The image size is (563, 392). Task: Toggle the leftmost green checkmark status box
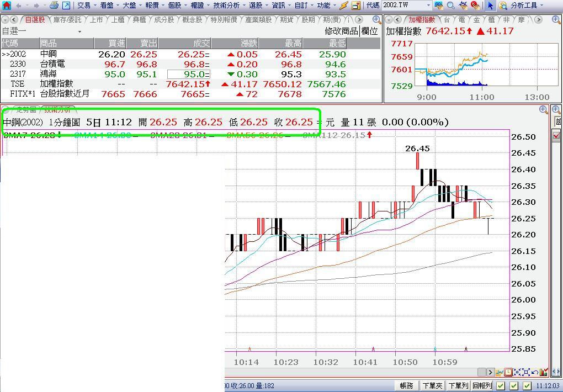501,386
